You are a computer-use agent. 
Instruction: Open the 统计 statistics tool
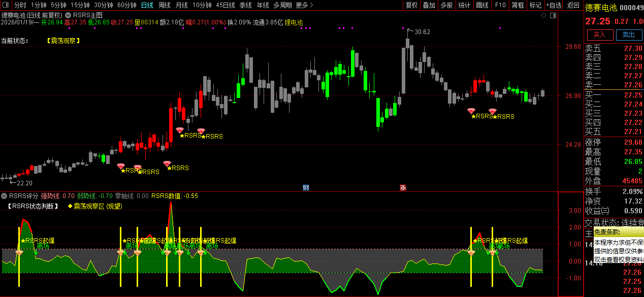pos(464,5)
